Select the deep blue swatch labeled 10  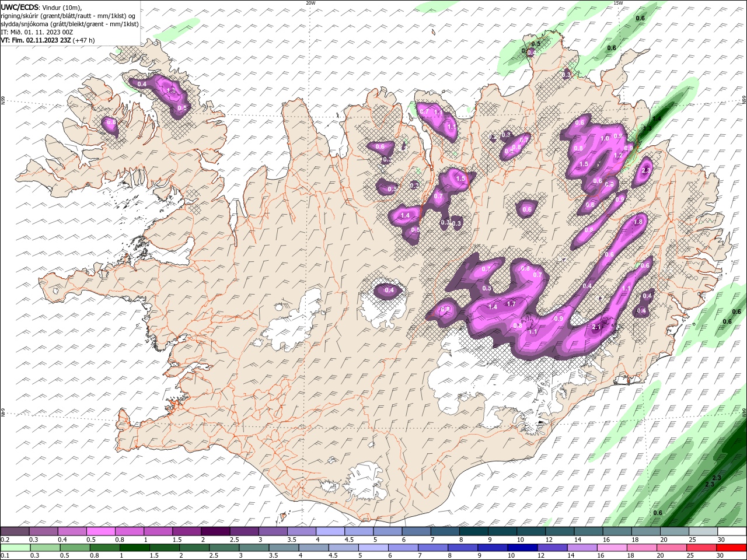(522, 548)
